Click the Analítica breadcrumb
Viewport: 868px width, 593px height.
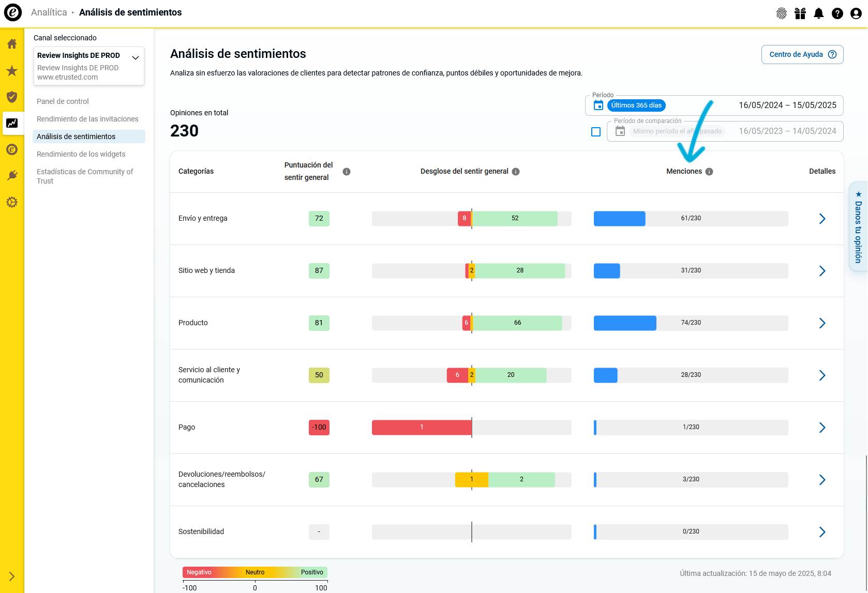click(49, 12)
